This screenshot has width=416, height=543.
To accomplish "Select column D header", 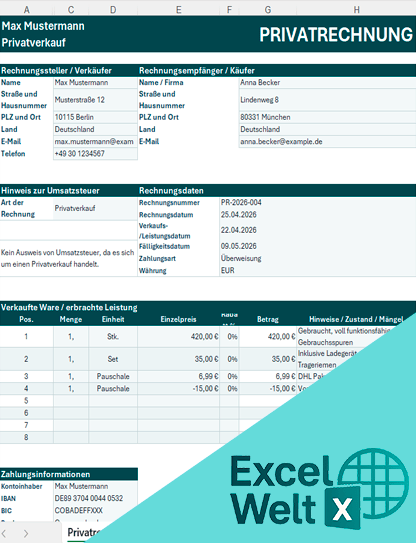I will pos(113,10).
